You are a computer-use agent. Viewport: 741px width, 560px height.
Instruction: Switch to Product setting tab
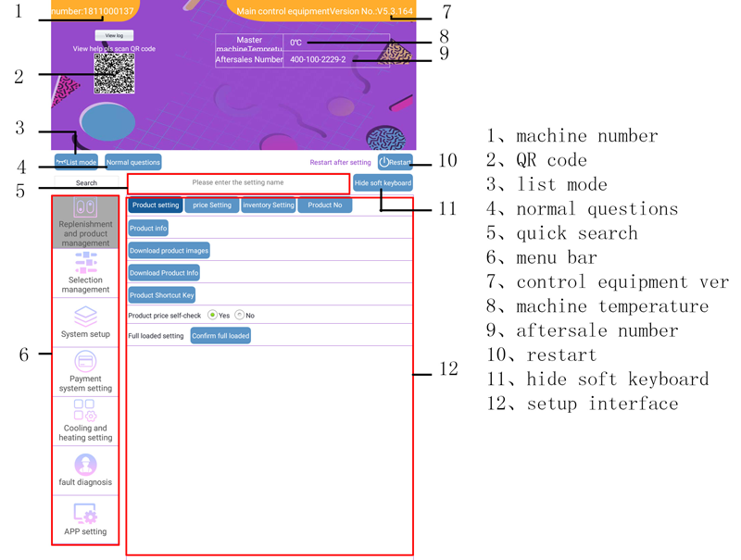[156, 205]
